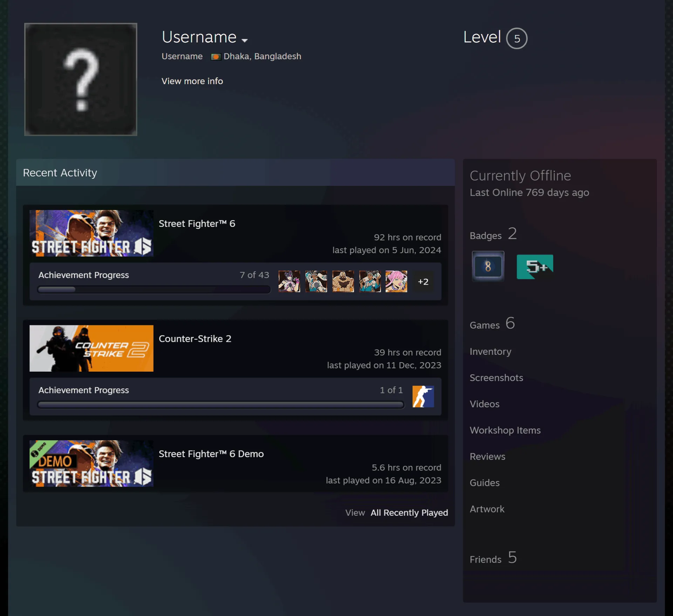The image size is (673, 616).
Task: Open the Counter-Strike 2 achievement icon
Action: pos(423,397)
